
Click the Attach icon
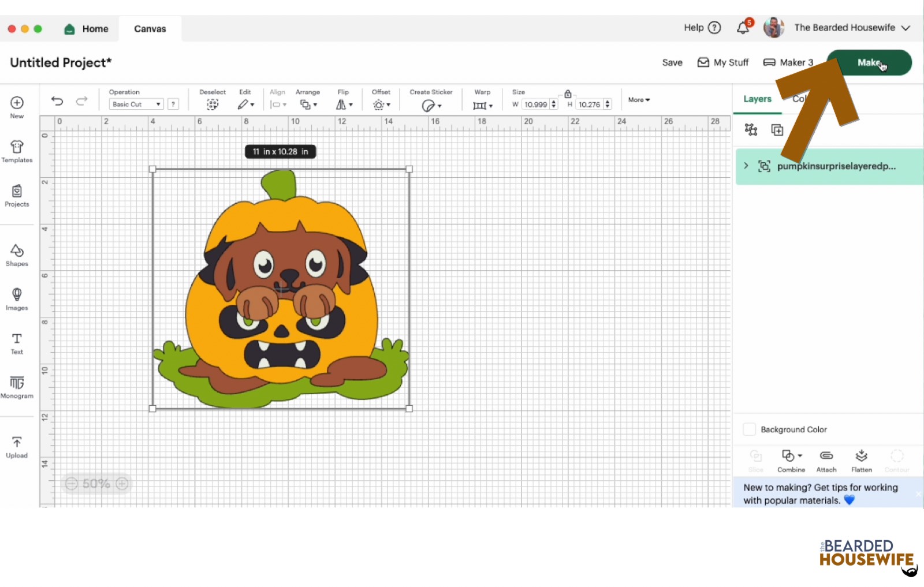[826, 461]
